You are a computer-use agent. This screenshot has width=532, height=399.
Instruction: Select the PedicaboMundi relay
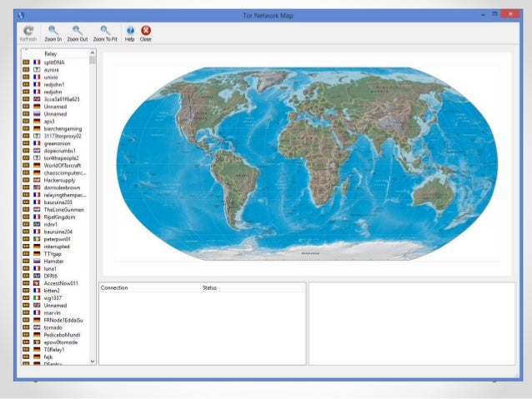click(62, 334)
